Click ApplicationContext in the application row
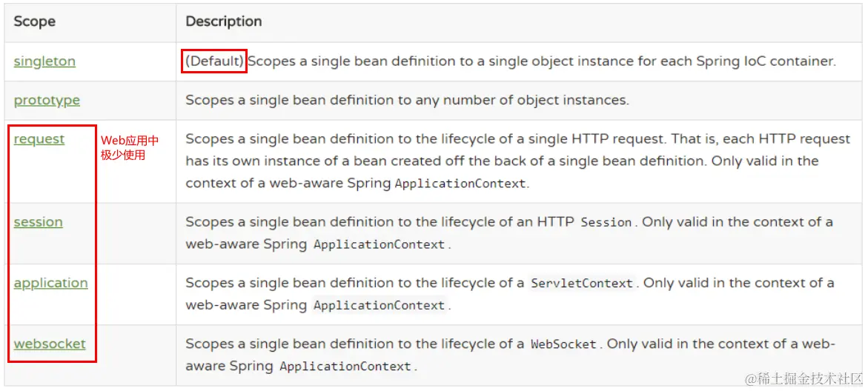 380,305
